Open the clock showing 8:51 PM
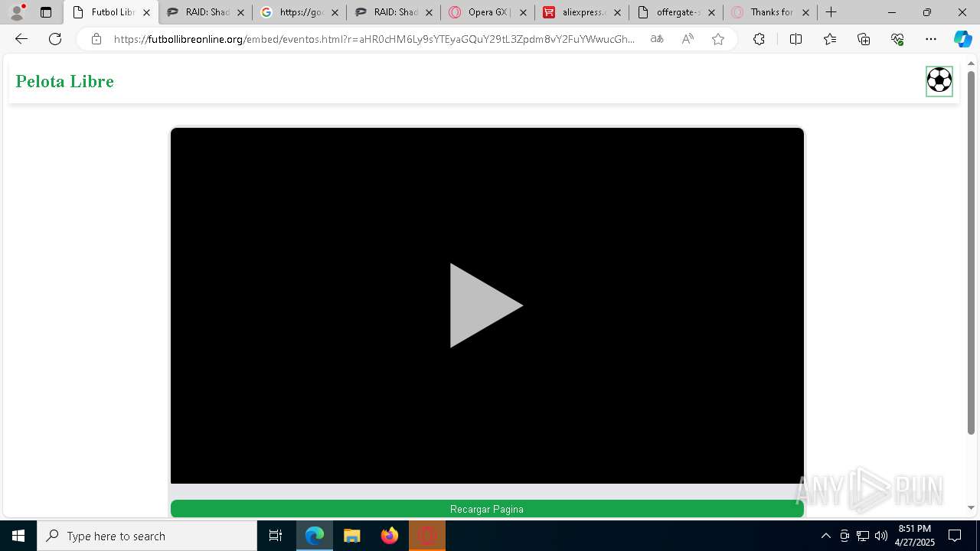 [x=915, y=536]
